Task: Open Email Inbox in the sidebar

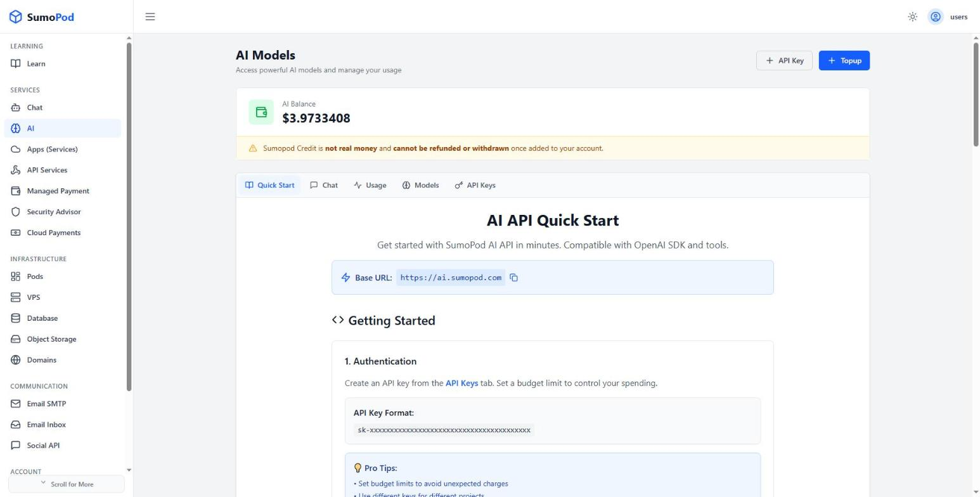Action: pos(63,425)
